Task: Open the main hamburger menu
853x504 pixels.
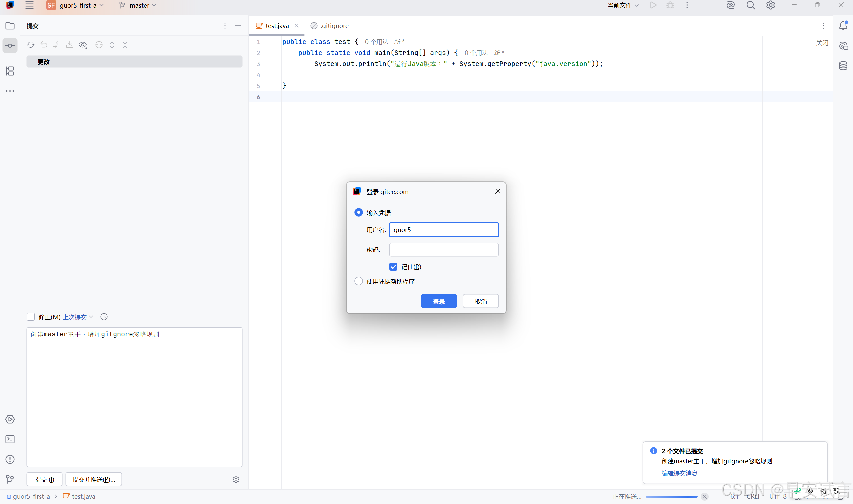Action: (30, 5)
